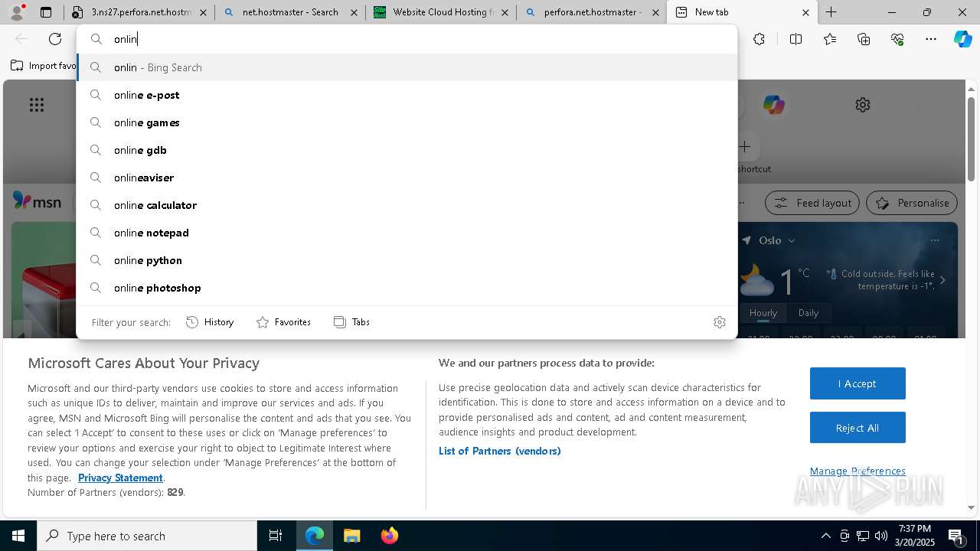Filter search by Tabs
Image resolution: width=980 pixels, height=551 pixels.
pos(351,322)
